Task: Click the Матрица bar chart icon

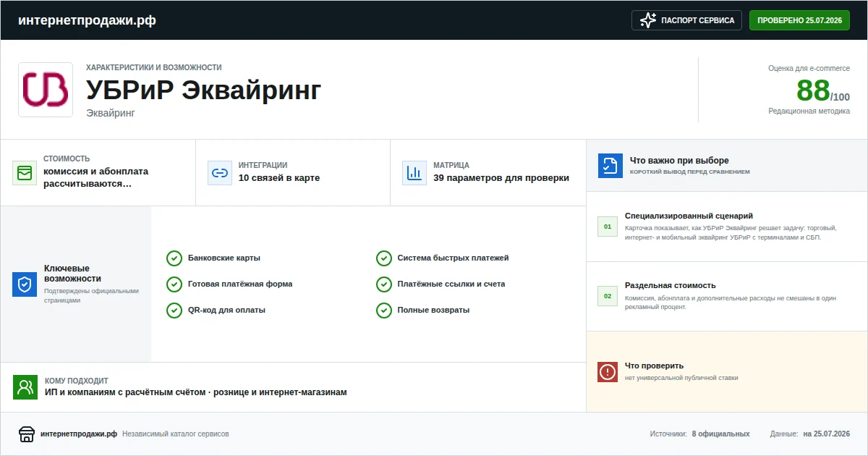Action: [x=414, y=173]
